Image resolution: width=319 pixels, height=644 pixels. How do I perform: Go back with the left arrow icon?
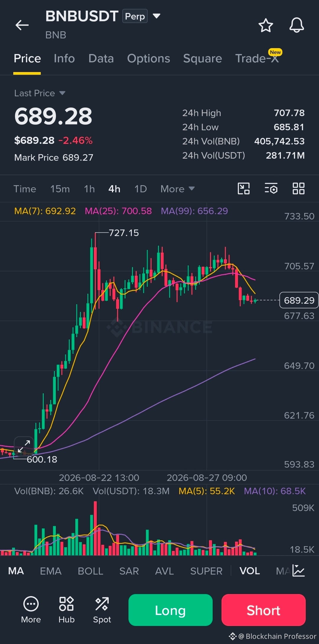point(22,25)
